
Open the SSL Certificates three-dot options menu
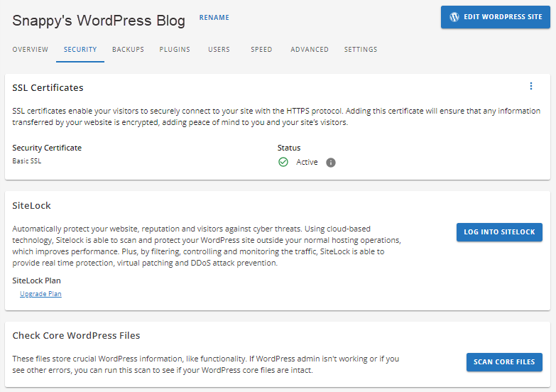pos(530,87)
